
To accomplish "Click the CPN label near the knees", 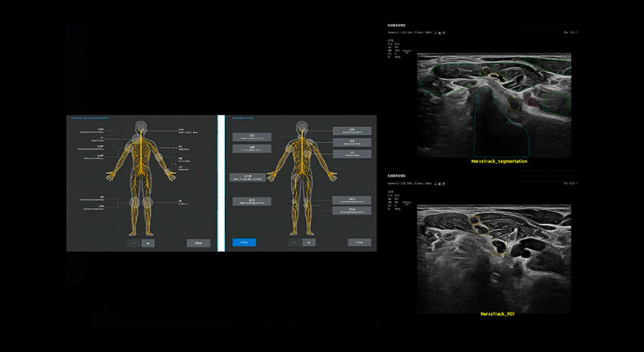I will pyautogui.click(x=101, y=206).
